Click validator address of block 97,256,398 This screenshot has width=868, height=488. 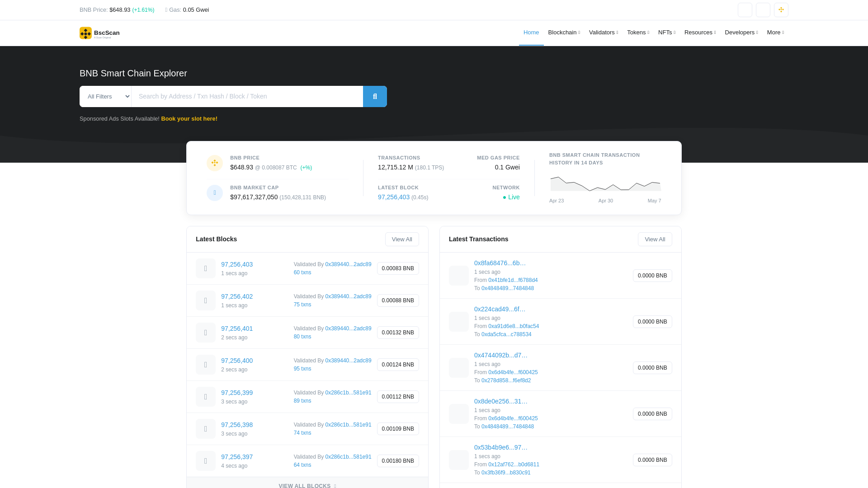pyautogui.click(x=348, y=425)
